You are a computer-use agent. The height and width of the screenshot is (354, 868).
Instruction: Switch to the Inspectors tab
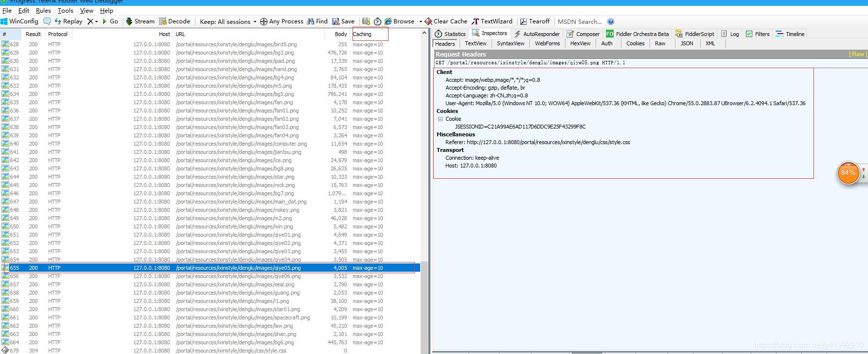tap(490, 33)
